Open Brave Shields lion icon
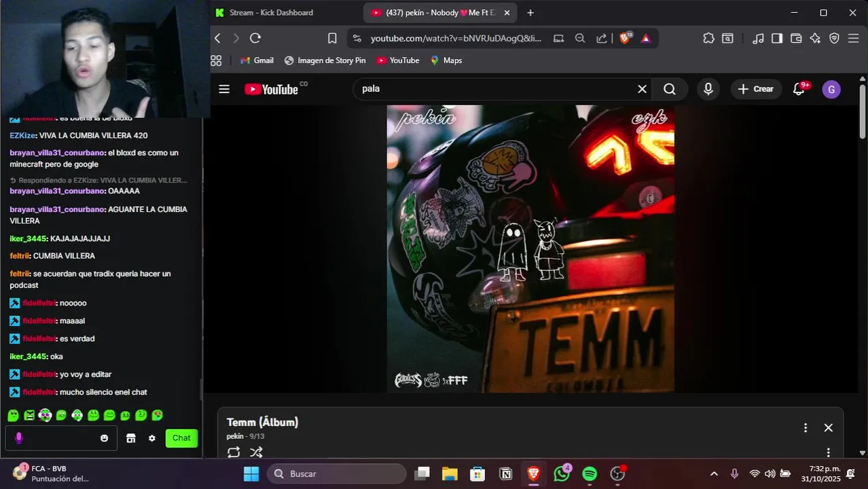The width and height of the screenshot is (868, 489). click(x=625, y=38)
